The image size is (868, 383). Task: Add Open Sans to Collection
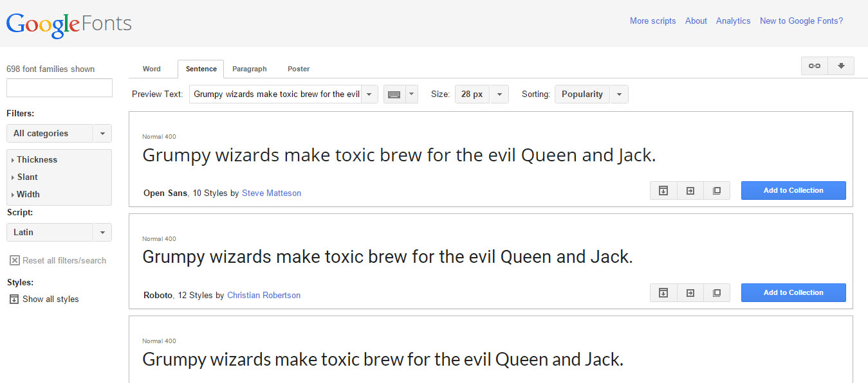point(793,190)
